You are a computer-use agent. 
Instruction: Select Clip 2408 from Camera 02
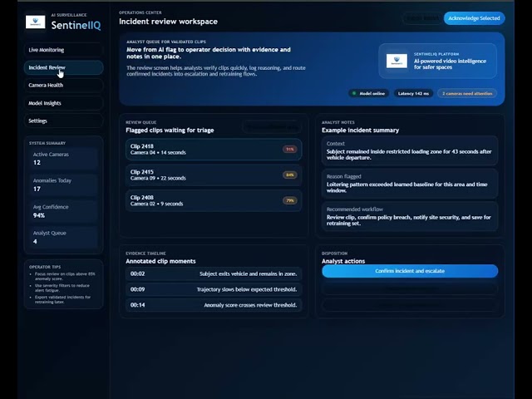(x=214, y=200)
